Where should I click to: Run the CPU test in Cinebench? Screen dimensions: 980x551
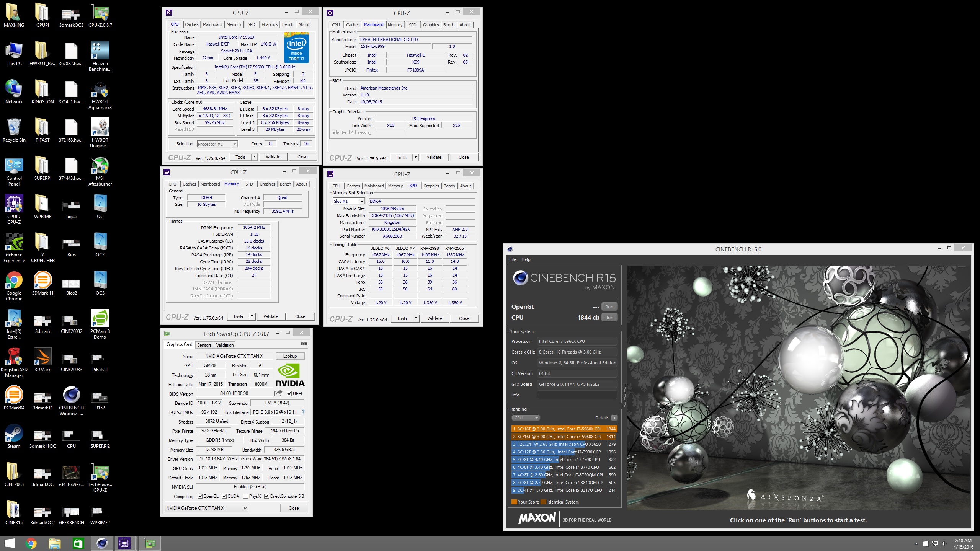(x=609, y=318)
